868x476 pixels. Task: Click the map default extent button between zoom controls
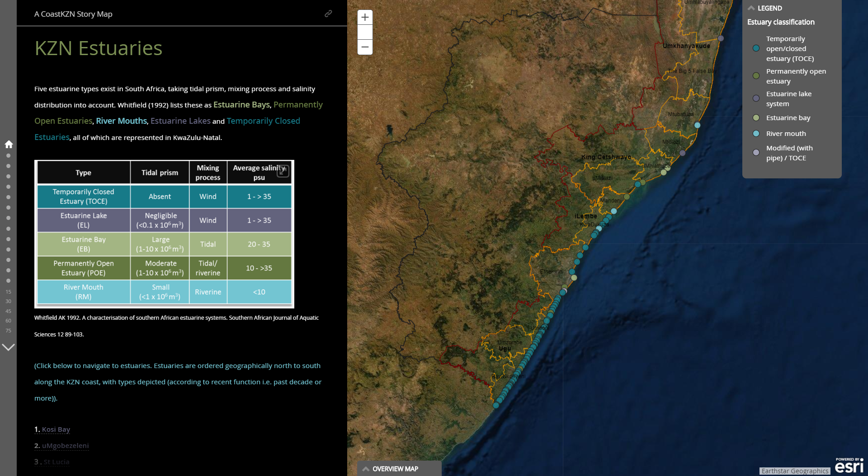[x=365, y=32]
